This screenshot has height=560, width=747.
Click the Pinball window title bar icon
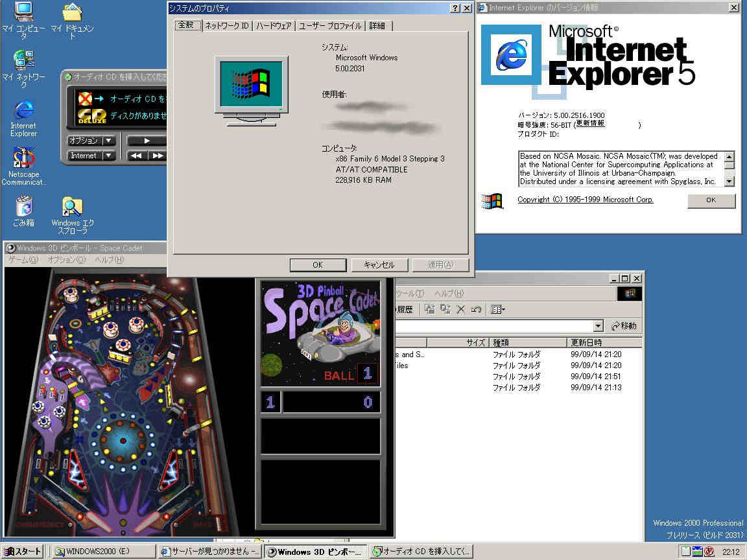(11, 248)
